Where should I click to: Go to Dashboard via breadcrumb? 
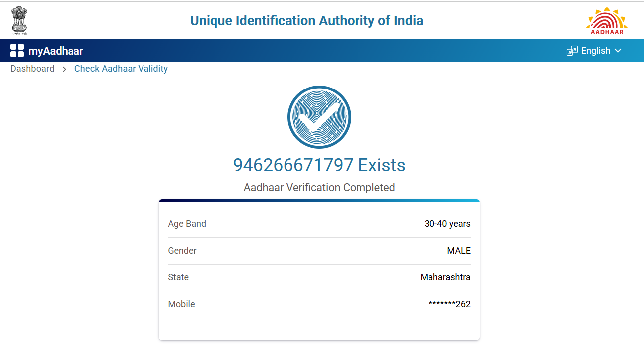(x=32, y=69)
